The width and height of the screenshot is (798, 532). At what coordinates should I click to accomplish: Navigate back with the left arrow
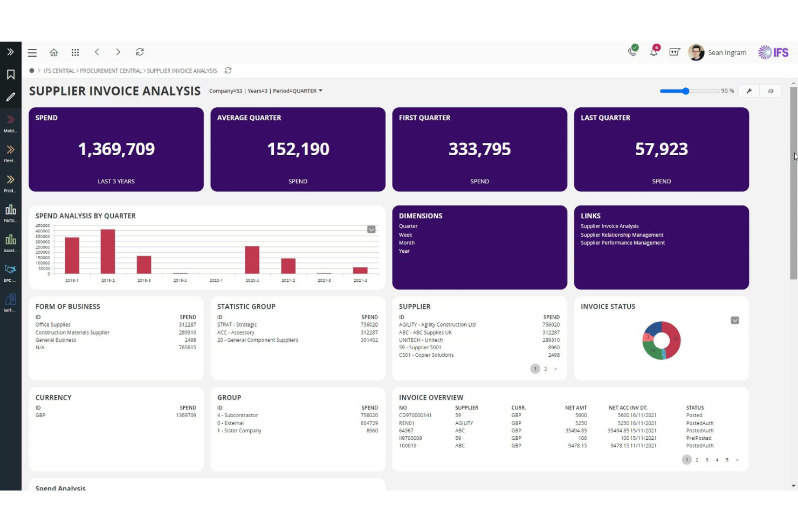click(x=97, y=52)
